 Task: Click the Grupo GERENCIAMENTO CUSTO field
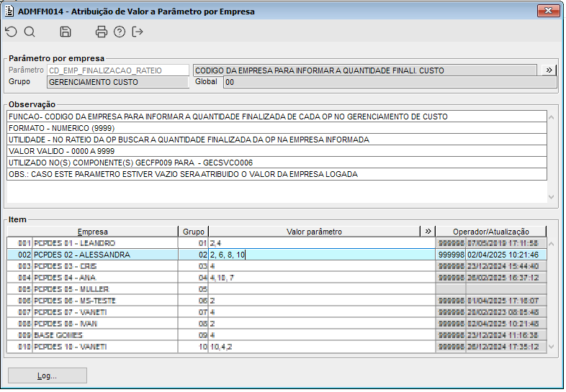click(x=118, y=82)
